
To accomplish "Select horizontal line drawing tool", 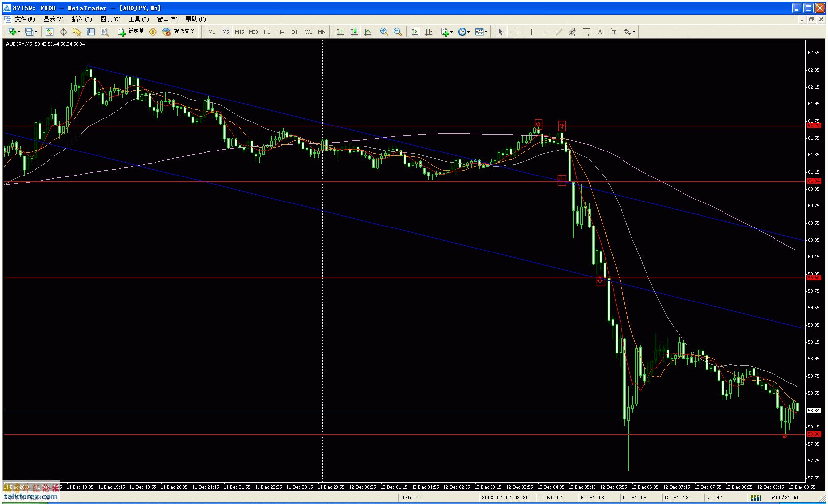I will coord(545,32).
